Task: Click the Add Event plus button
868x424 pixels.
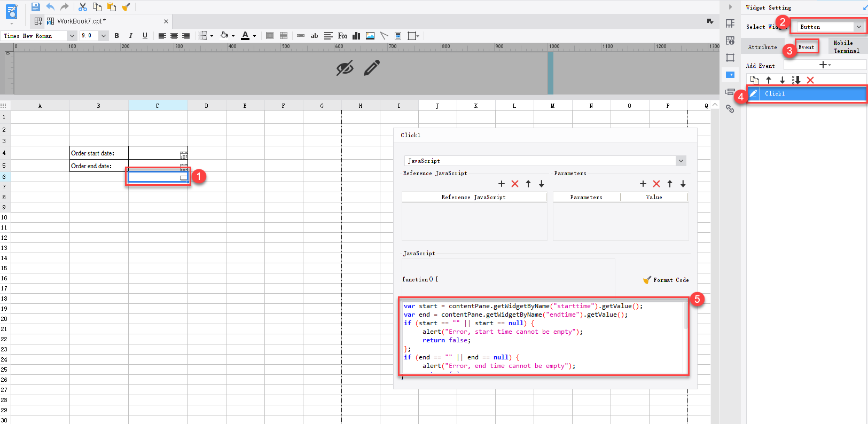Action: pos(824,65)
